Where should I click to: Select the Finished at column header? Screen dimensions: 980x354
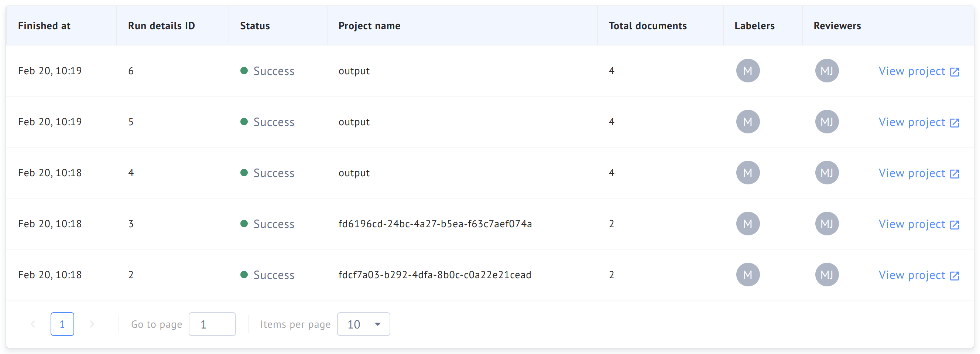(x=44, y=25)
